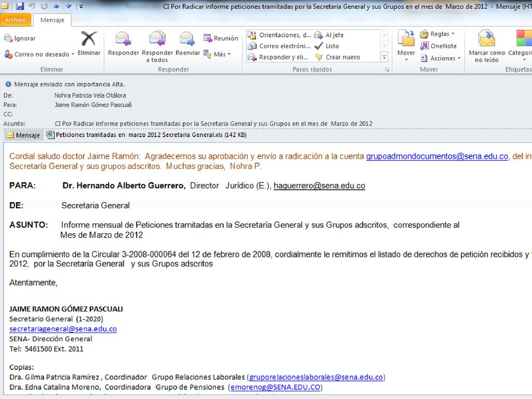The width and height of the screenshot is (532, 399).
Task: Open the Categorizar color menu
Action: coord(521,46)
